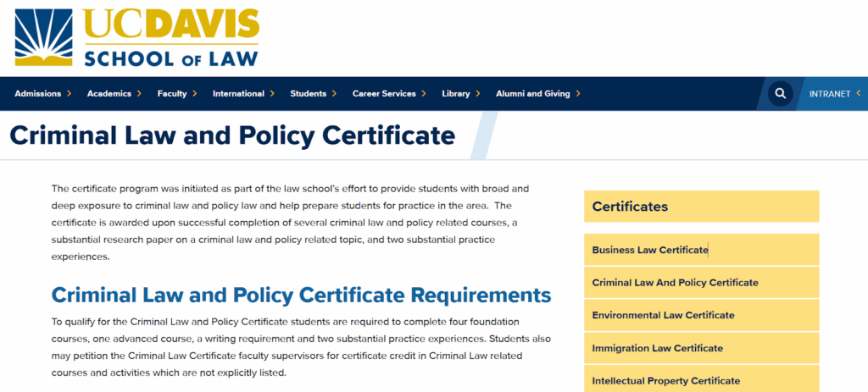Click the UC Davis School of Law logo

[136, 37]
